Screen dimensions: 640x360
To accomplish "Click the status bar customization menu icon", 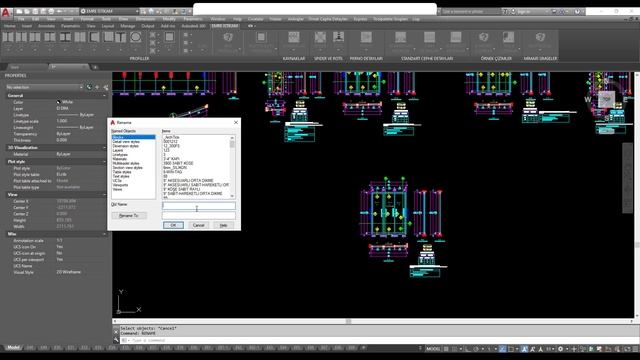I will [x=635, y=349].
